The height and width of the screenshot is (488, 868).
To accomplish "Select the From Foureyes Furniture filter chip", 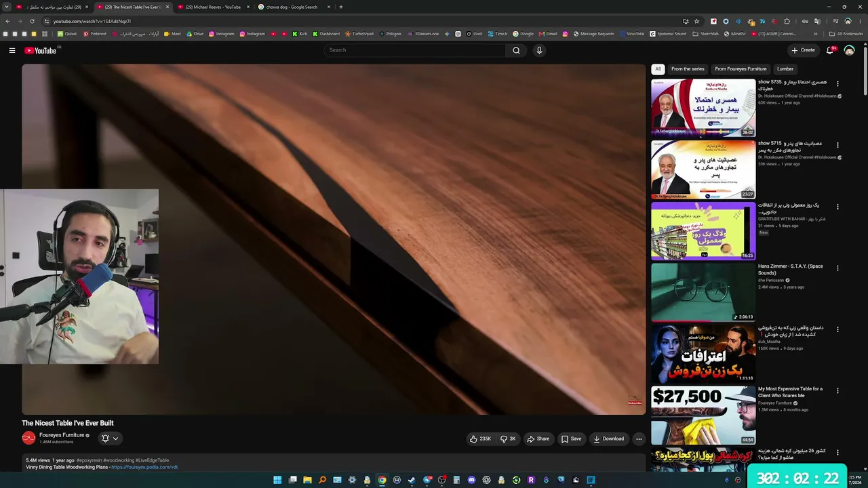I will point(741,69).
